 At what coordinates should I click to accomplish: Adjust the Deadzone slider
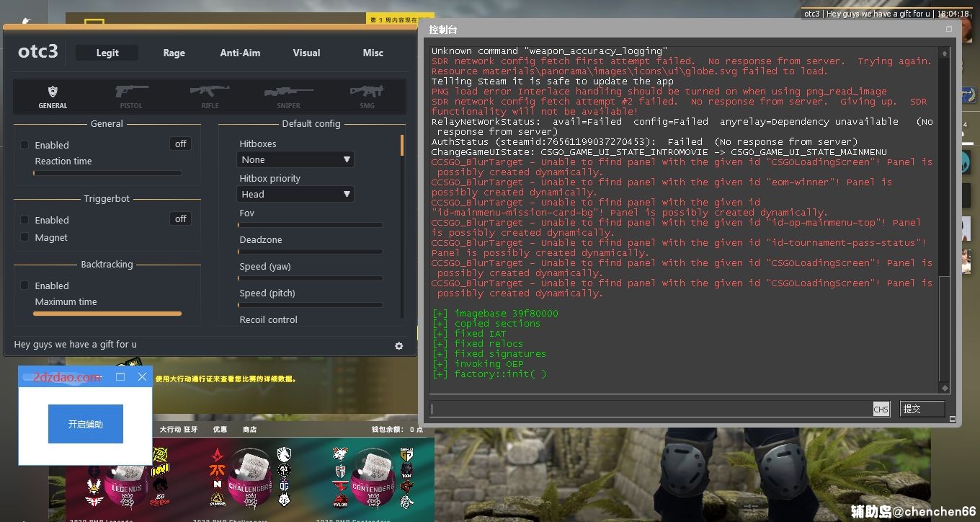tap(310, 252)
